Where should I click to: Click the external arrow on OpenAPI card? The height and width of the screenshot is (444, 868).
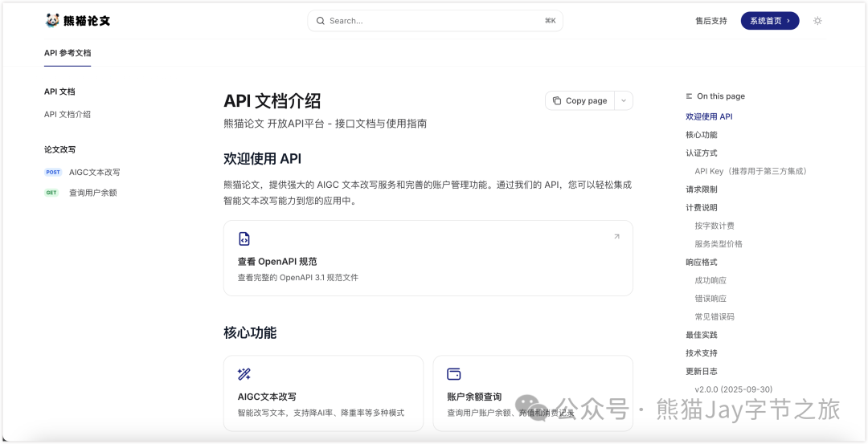click(x=616, y=237)
